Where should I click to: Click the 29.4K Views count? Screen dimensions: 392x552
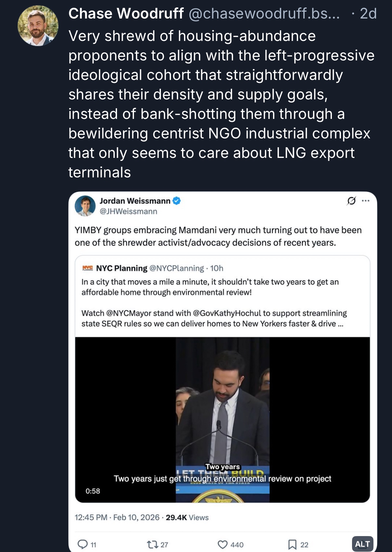pos(187,518)
